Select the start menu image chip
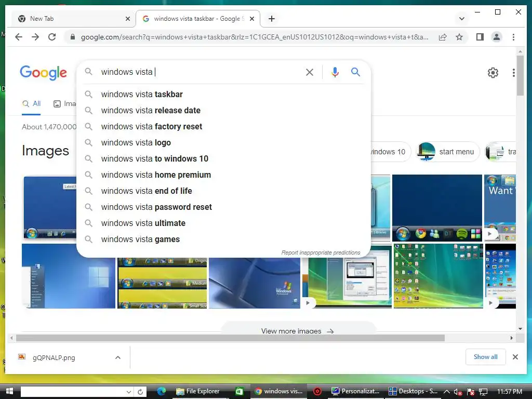Image resolution: width=532 pixels, height=399 pixels. point(447,152)
